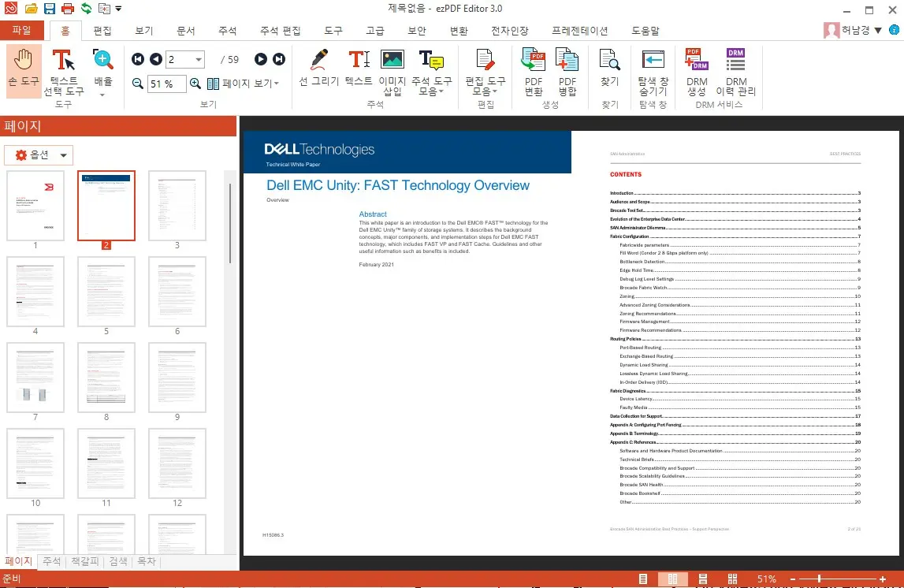Viewport: 904px width, 588px height.
Task: Switch to the Document (문서) ribbon tab
Action: click(186, 31)
